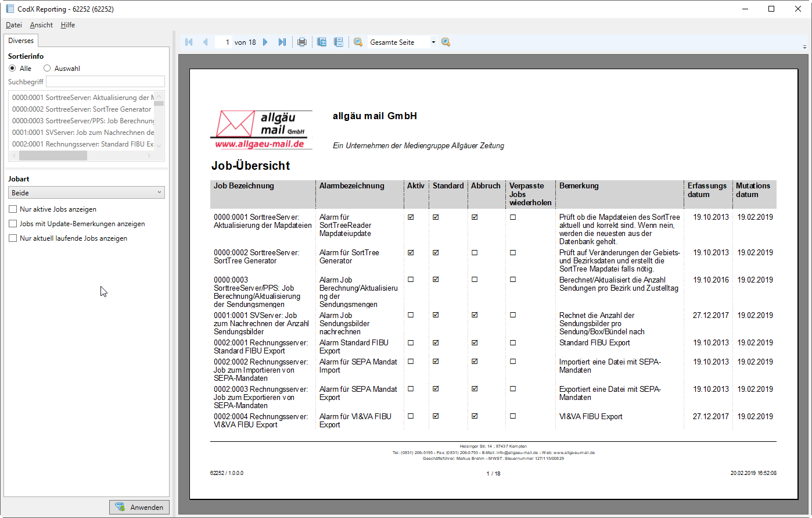Click the Anwenden button
Viewport: 812px width, 518px height.
click(139, 507)
